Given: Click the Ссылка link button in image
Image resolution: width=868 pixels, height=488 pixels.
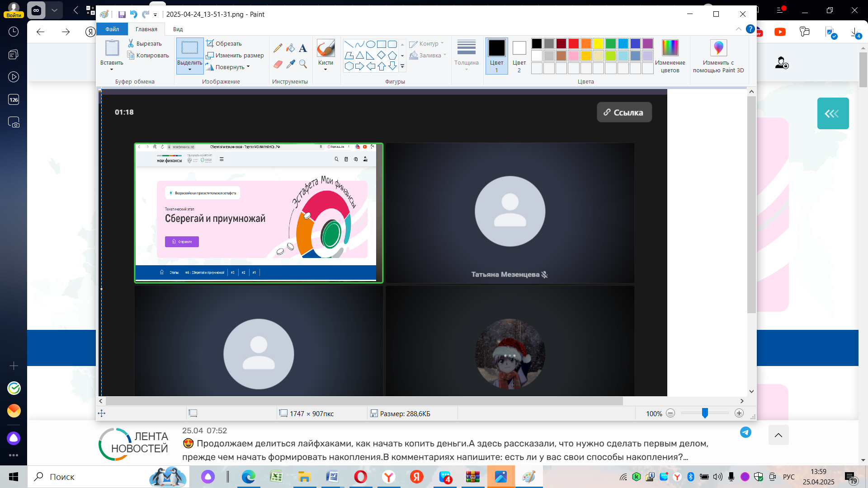Looking at the screenshot, I should [624, 112].
